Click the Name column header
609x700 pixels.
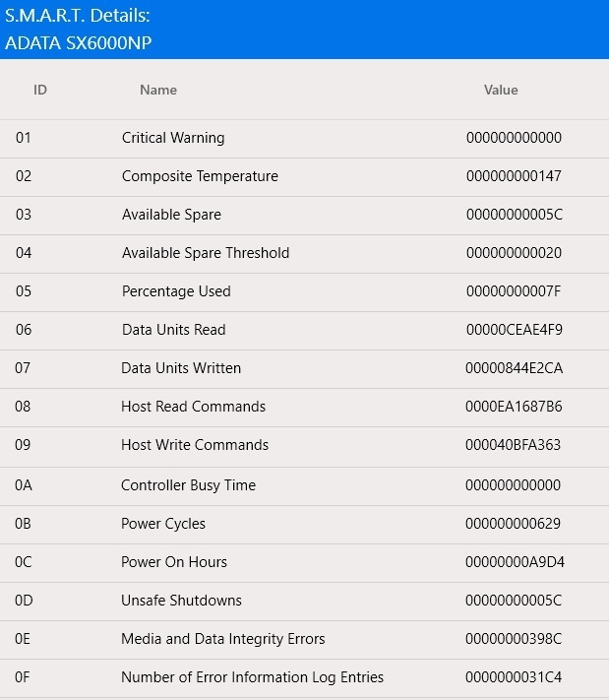click(158, 90)
